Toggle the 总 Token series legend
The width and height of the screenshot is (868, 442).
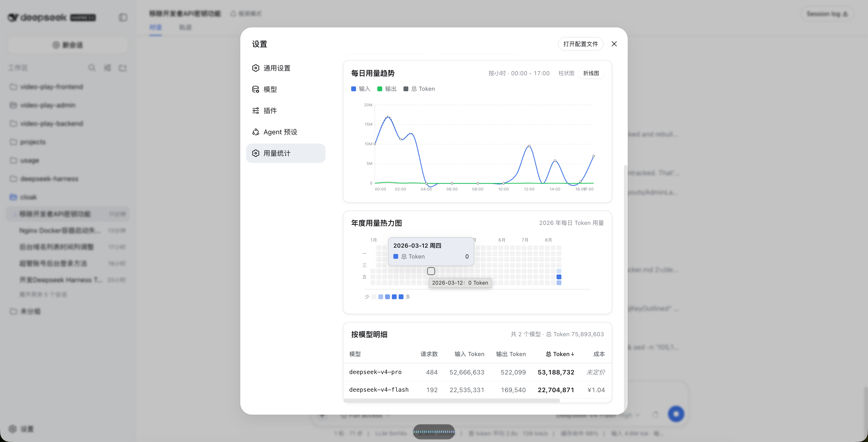pyautogui.click(x=419, y=89)
